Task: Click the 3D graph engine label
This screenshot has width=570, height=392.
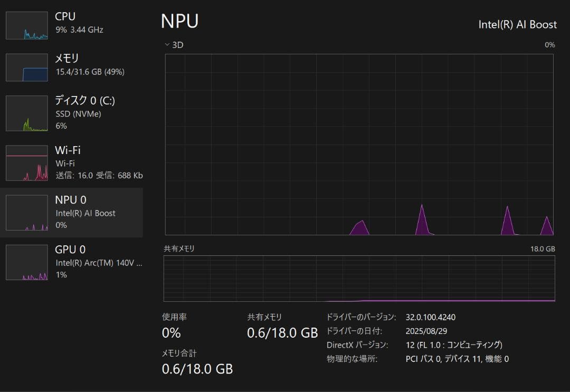Action: (x=178, y=45)
